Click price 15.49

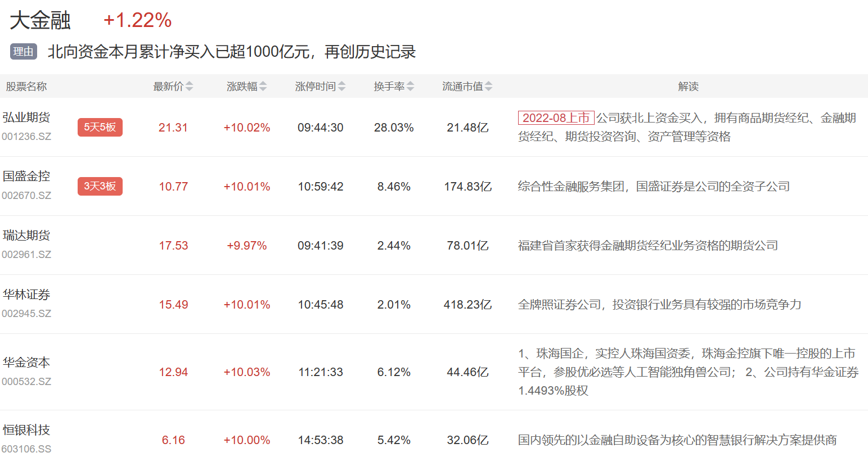tap(173, 305)
